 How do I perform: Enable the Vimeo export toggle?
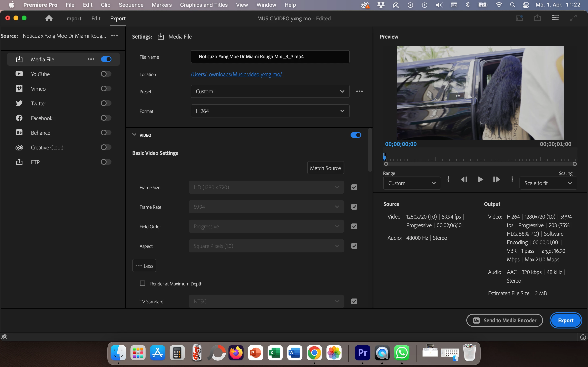tap(106, 89)
